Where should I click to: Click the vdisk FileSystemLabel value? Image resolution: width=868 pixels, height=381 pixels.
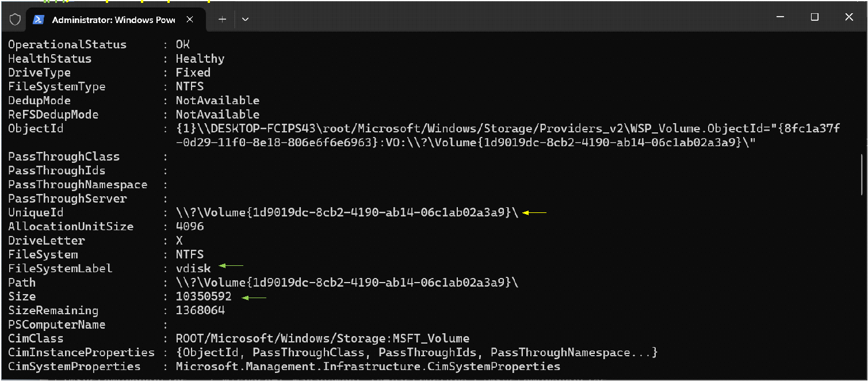pos(193,269)
